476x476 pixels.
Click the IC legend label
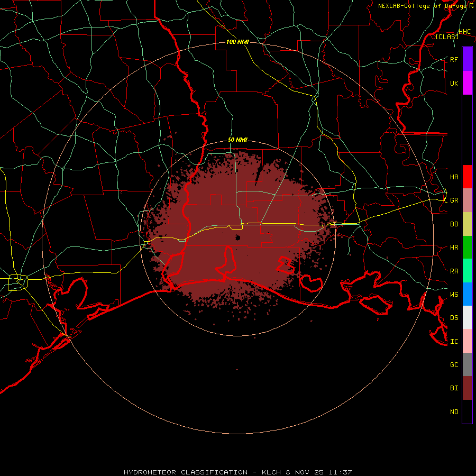pos(454,341)
